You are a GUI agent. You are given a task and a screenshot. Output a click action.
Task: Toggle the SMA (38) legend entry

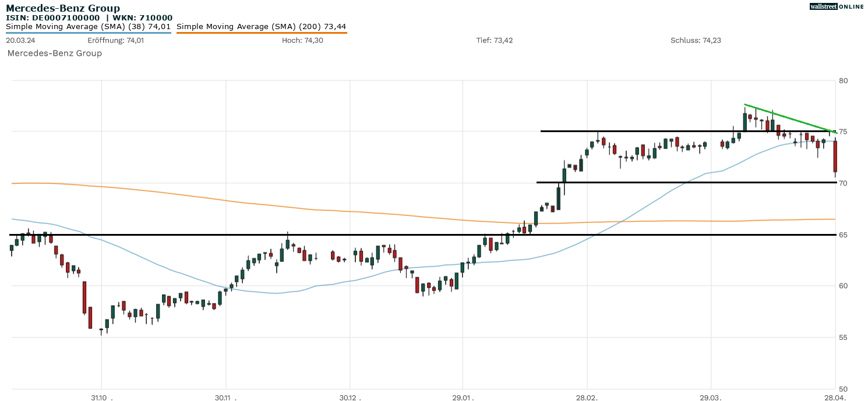click(88, 27)
